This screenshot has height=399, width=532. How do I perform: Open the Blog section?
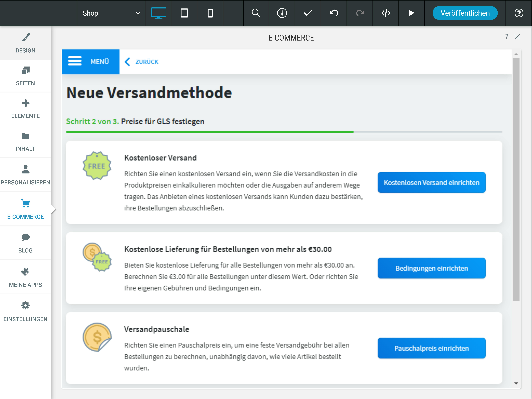pos(25,243)
